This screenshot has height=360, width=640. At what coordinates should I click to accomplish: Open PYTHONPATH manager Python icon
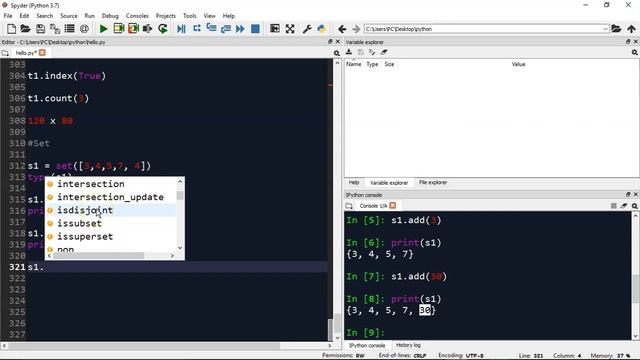322,29
